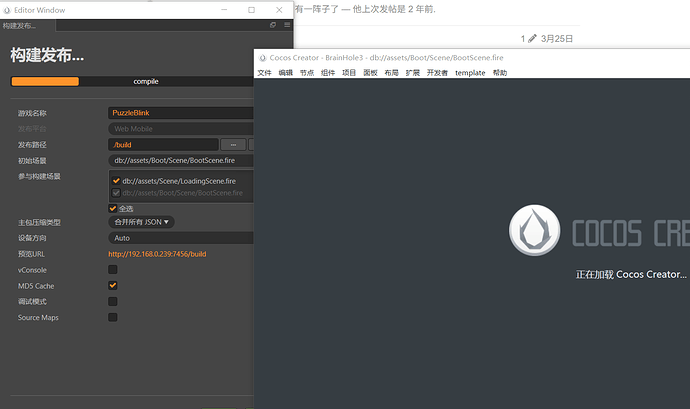Image resolution: width=690 pixels, height=409 pixels.
Task: Edit the ./build publish path field
Action: 163,144
